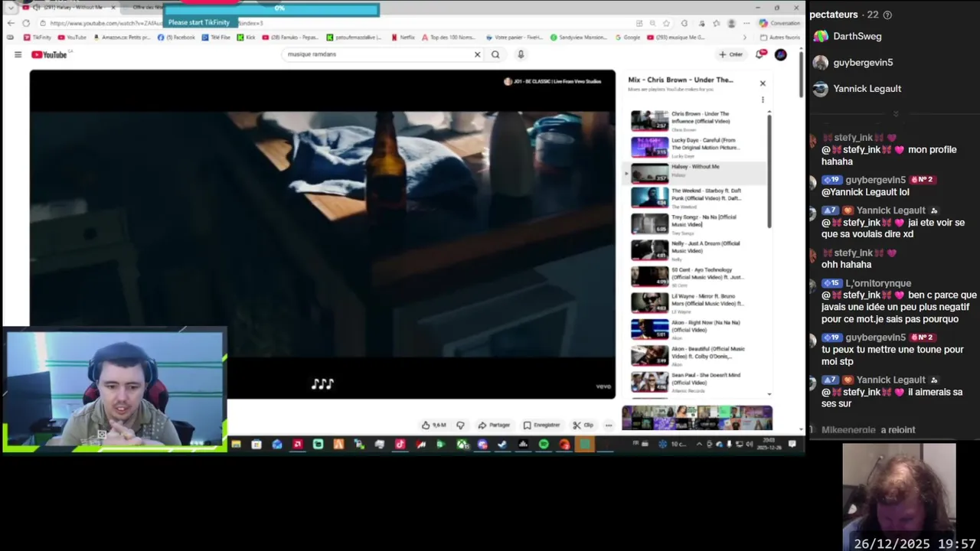Screen dimensions: 980x551
Task: Go to the YouTube home logo
Action: click(50, 54)
